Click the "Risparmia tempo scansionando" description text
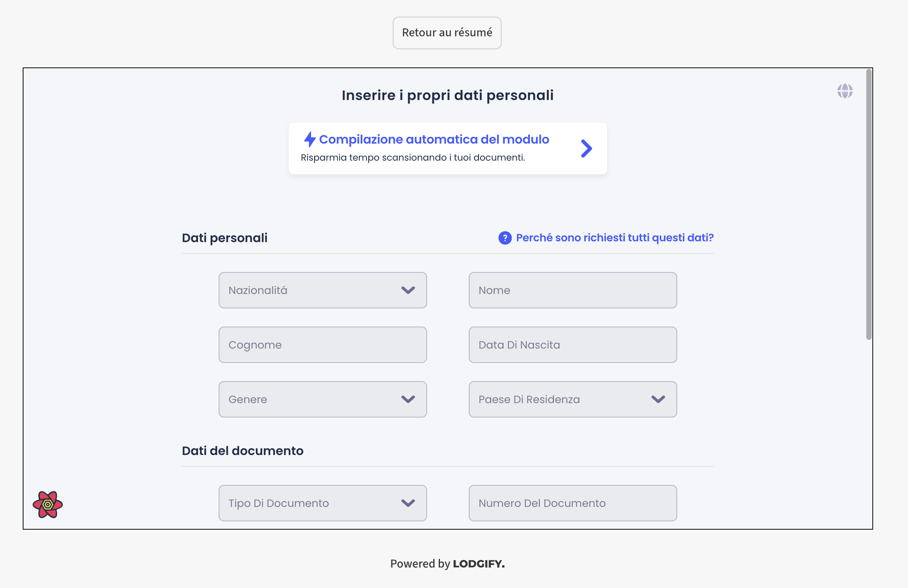Viewport: 908px width, 588px height. tap(412, 158)
